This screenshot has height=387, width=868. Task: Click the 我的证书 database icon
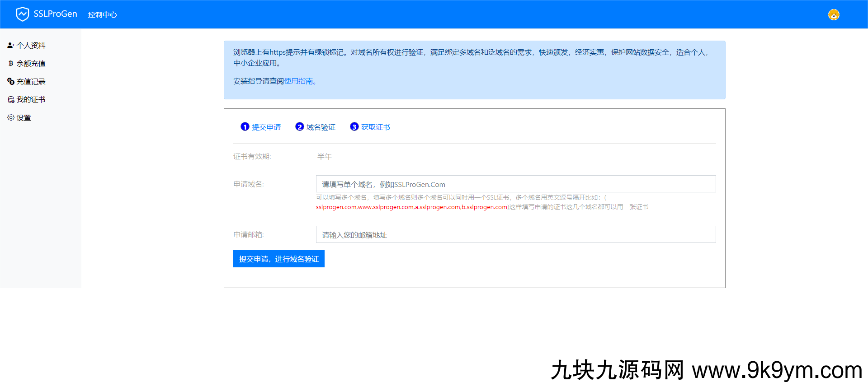pyautogui.click(x=11, y=99)
